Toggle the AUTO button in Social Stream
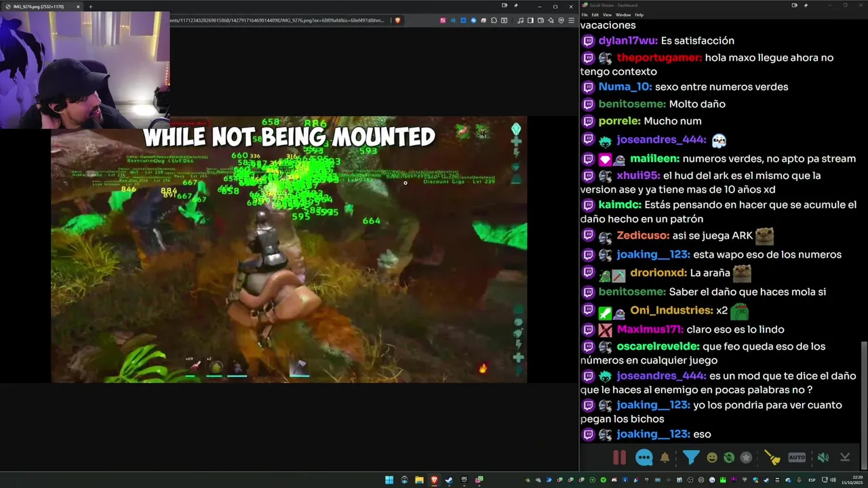This screenshot has width=868, height=488. (x=797, y=457)
